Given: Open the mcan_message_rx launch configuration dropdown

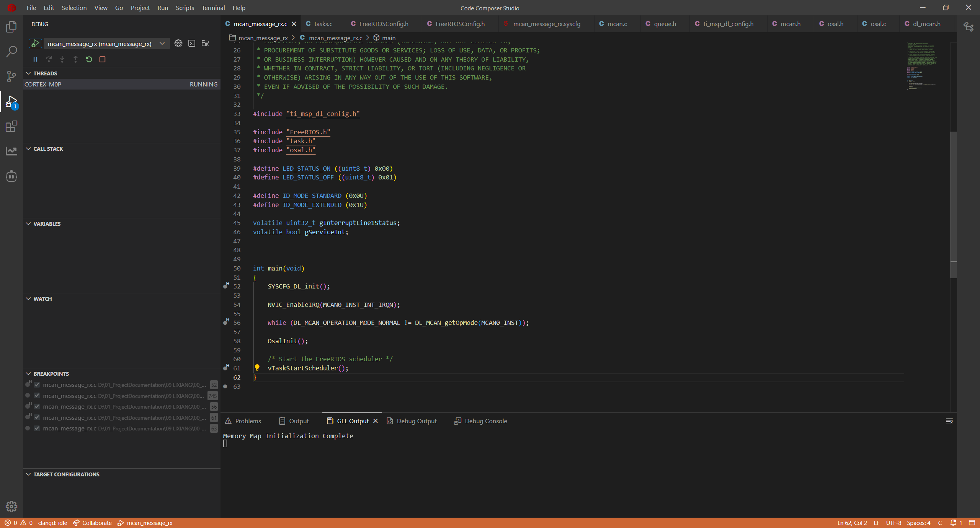Looking at the screenshot, I should coord(106,44).
